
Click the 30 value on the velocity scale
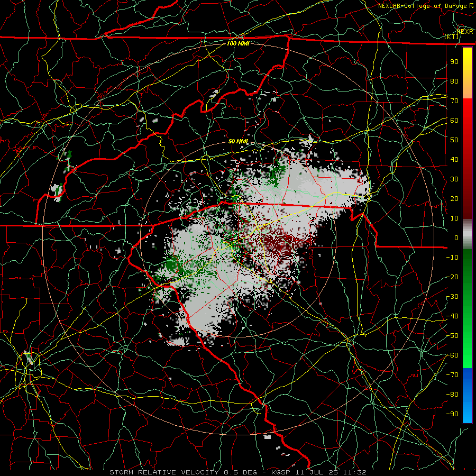(454, 179)
